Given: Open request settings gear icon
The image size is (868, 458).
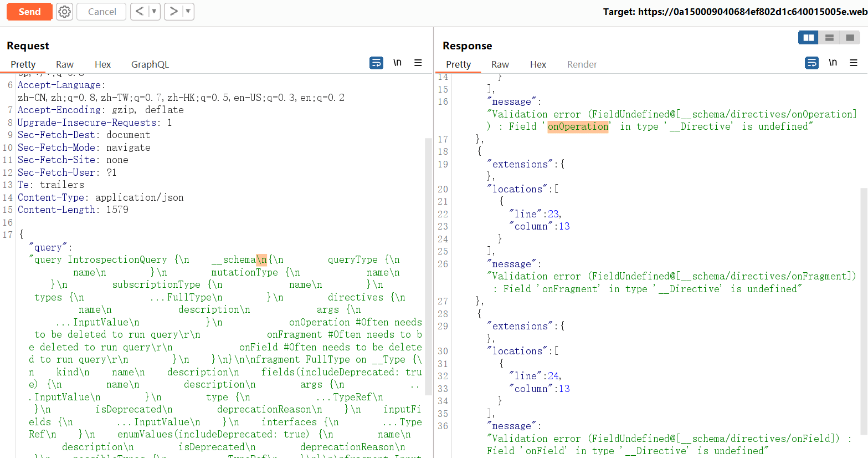Looking at the screenshot, I should pos(65,12).
